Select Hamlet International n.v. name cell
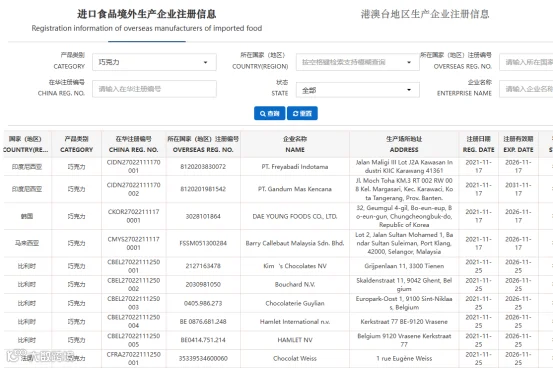Viewport: 553px width, 368px height. coord(295,321)
